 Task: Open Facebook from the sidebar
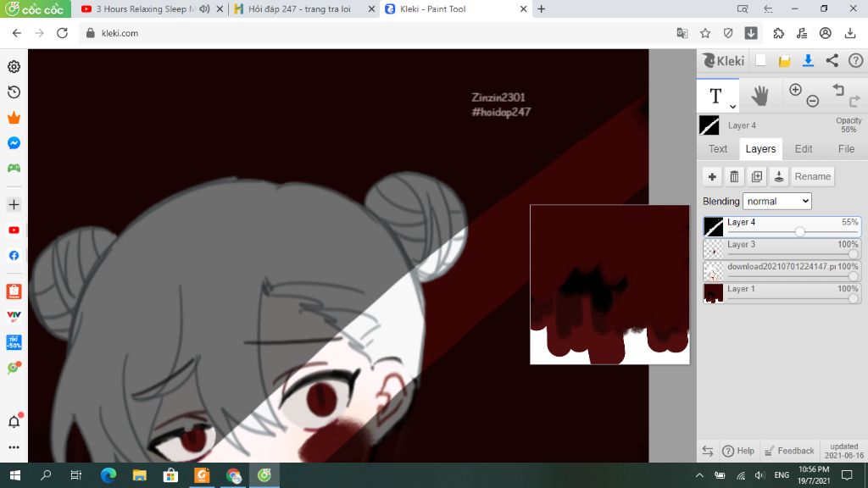click(14, 256)
